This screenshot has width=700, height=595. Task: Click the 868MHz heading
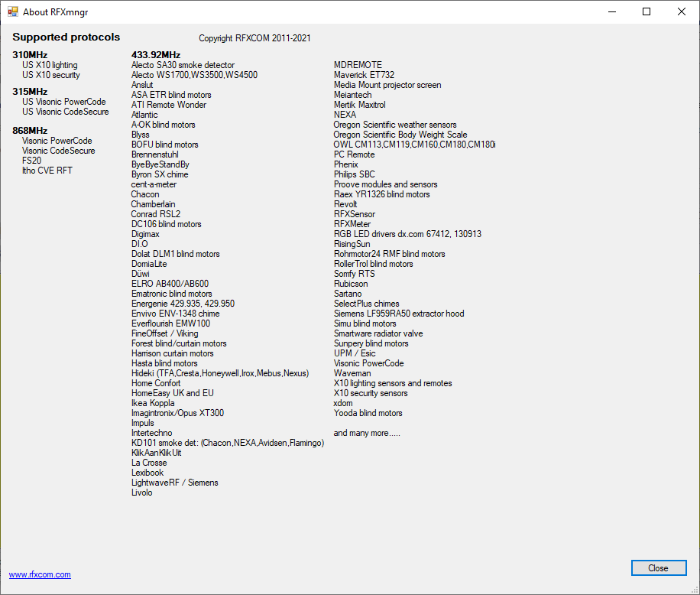(x=30, y=131)
